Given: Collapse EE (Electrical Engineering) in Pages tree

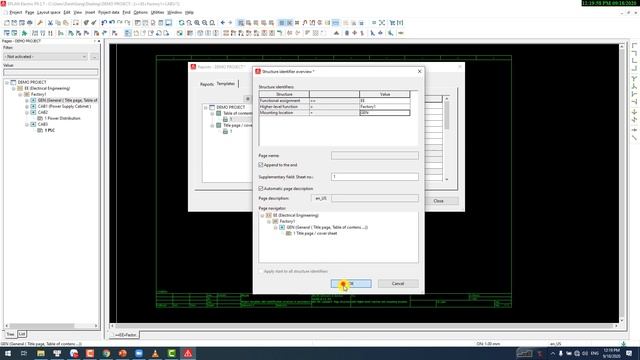Looking at the screenshot, I should tap(13, 88).
